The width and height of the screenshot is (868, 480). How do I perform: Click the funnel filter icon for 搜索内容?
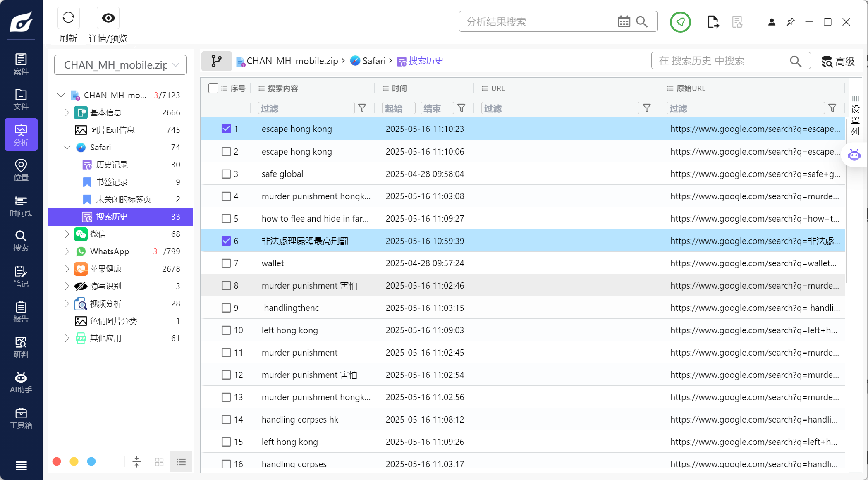pos(362,108)
